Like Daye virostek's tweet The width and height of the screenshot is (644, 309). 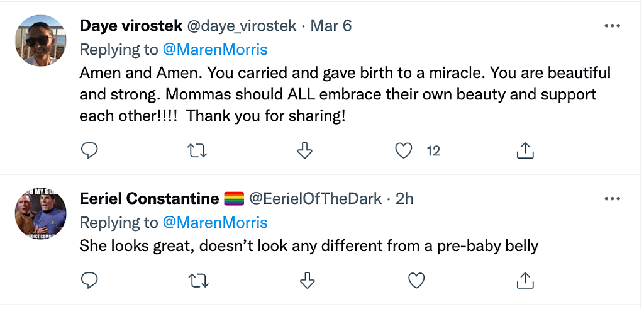(x=403, y=150)
